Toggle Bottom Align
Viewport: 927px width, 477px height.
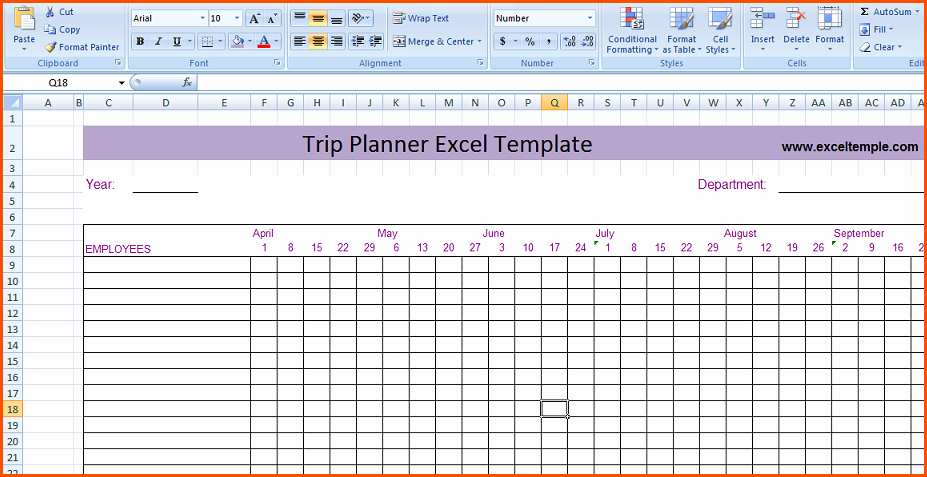(x=336, y=18)
